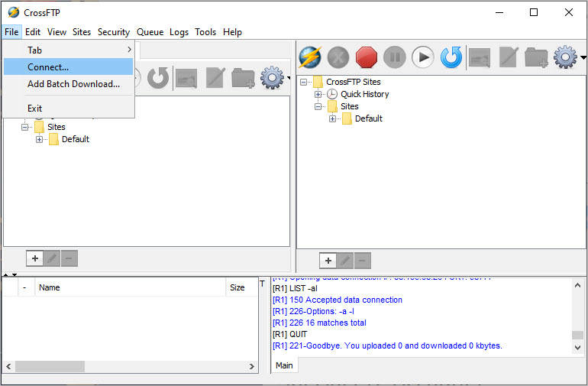Expand Default folder in right pane
Viewport: 588px width, 386px height.
tap(332, 118)
